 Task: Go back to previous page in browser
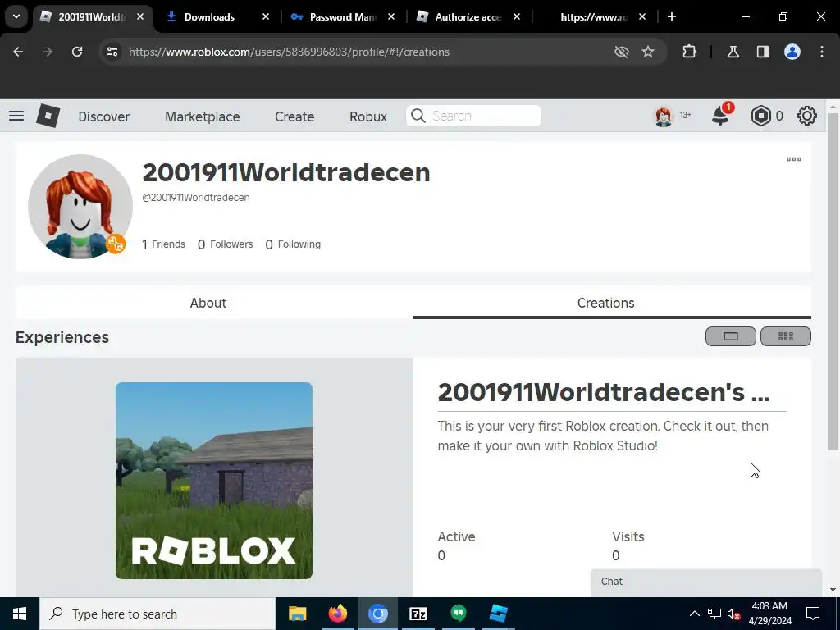coord(18,52)
